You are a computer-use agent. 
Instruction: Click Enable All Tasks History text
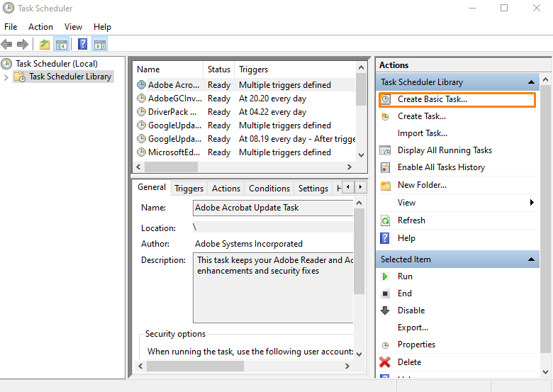pos(441,167)
